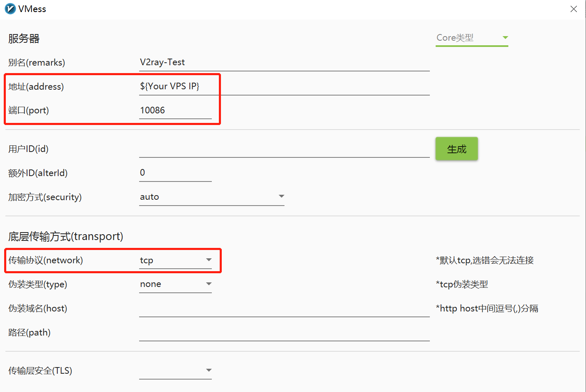586x392 pixels.
Task: Click the 用户ID(id) label
Action: (x=28, y=149)
